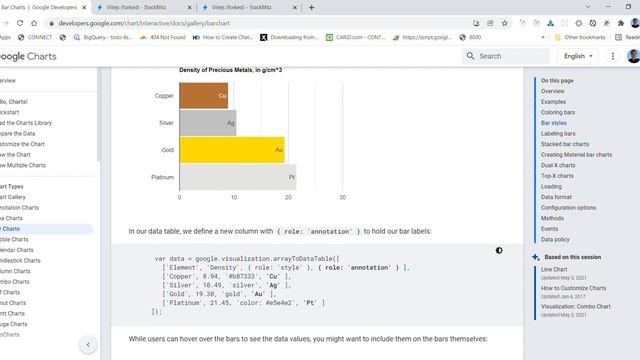Viewport: 640px width, 360px height.
Task: Jump to Stacked bar charts section
Action: 565,144
